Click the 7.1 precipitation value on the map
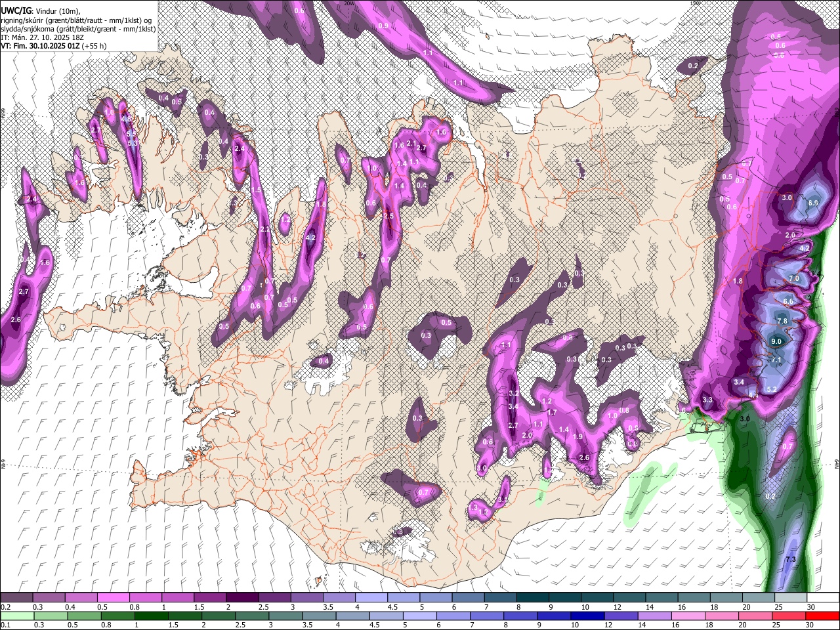The image size is (840, 630). click(x=777, y=360)
